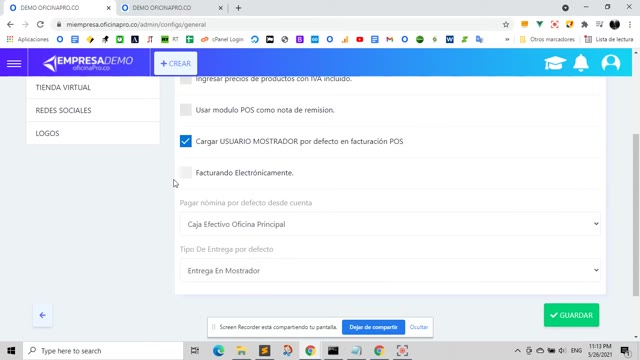Screen dimensions: 640x360
Task: Enable entering product prices with IVA included
Action: click(186, 79)
